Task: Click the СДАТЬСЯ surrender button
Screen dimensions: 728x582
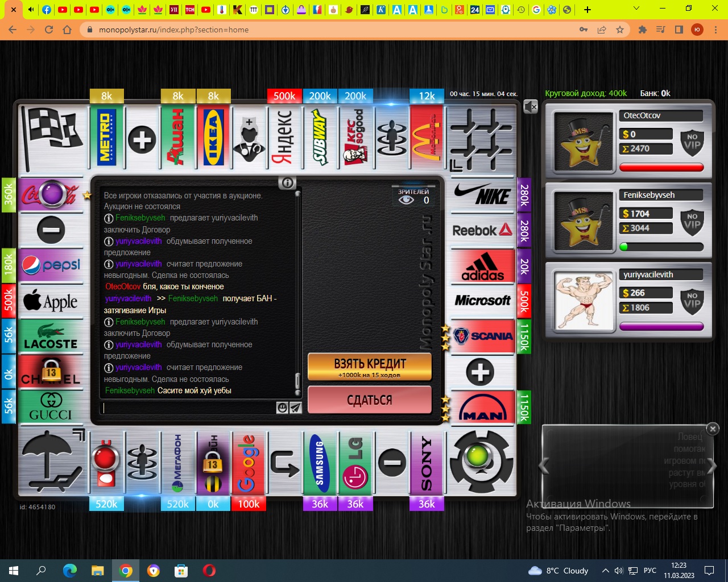Action: [x=370, y=400]
